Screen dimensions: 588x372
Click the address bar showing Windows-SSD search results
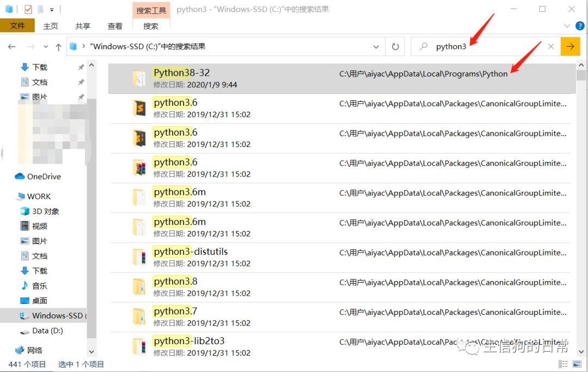coord(226,46)
